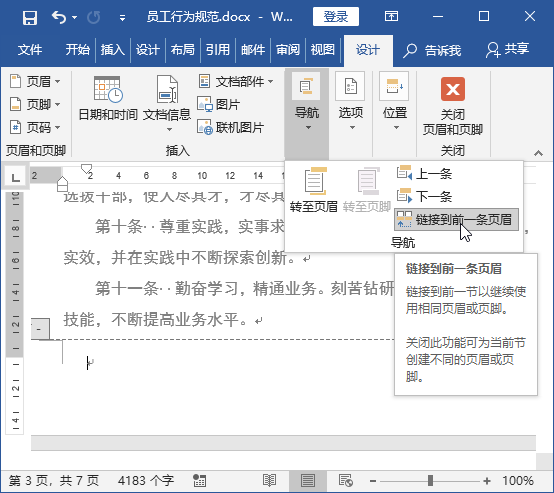
Task: Switch to the 引用 tab
Action: click(x=218, y=49)
